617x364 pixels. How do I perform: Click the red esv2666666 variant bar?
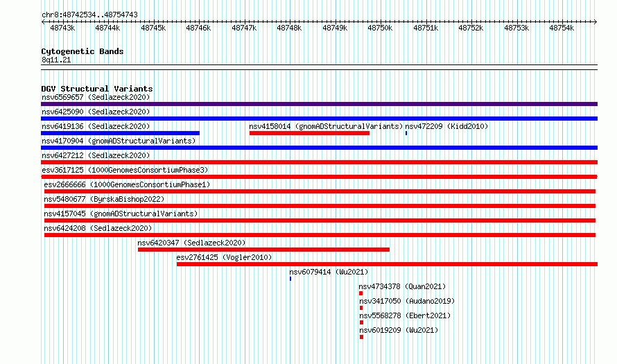320,191
